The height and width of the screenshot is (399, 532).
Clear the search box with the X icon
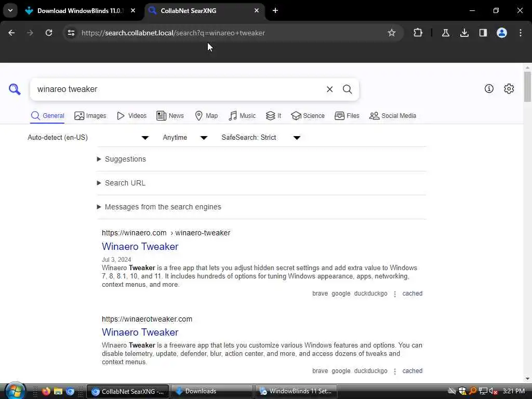pos(329,89)
